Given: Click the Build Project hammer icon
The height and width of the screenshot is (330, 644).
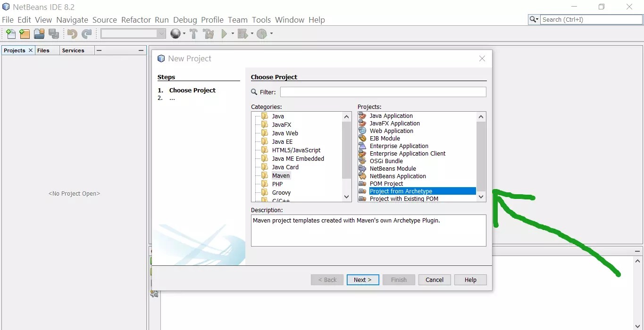Looking at the screenshot, I should pos(193,33).
